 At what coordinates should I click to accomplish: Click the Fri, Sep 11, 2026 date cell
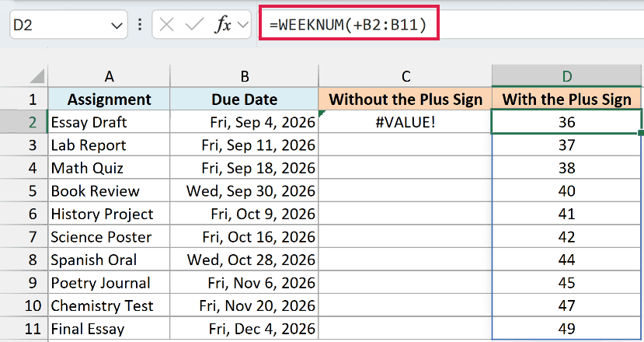(245, 145)
